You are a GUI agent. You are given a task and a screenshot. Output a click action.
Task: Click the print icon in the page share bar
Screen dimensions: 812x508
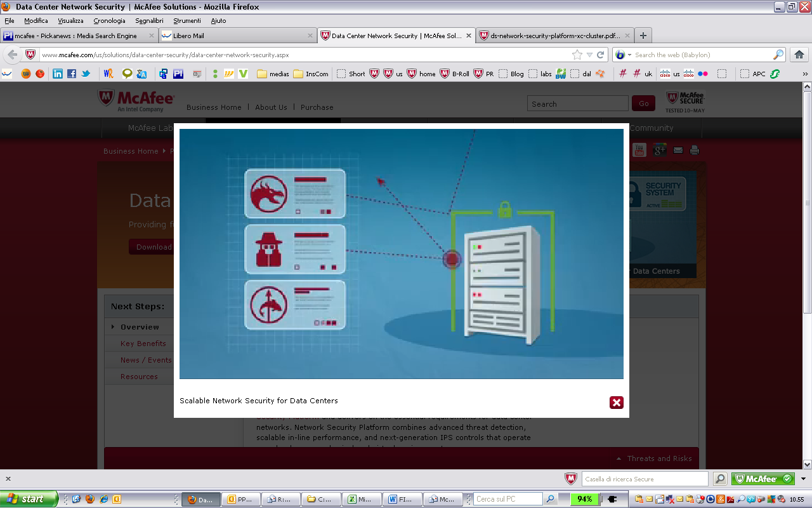pyautogui.click(x=694, y=150)
